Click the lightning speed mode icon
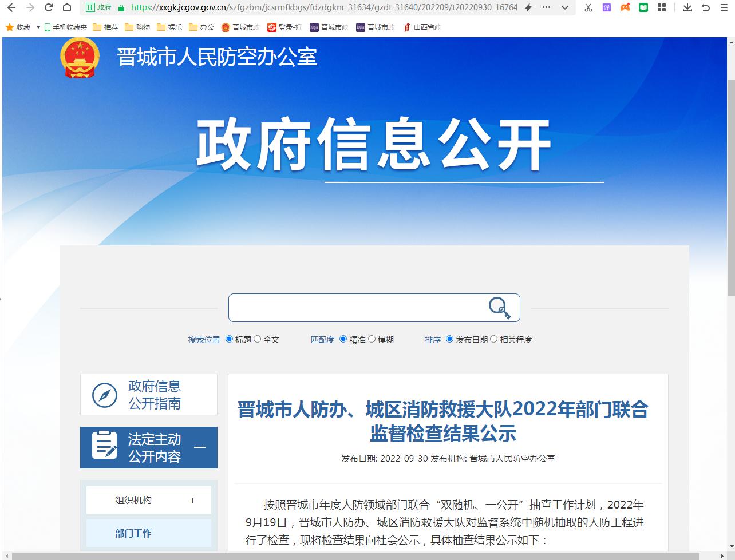Screen dimensions: 735x560 pos(528,7)
